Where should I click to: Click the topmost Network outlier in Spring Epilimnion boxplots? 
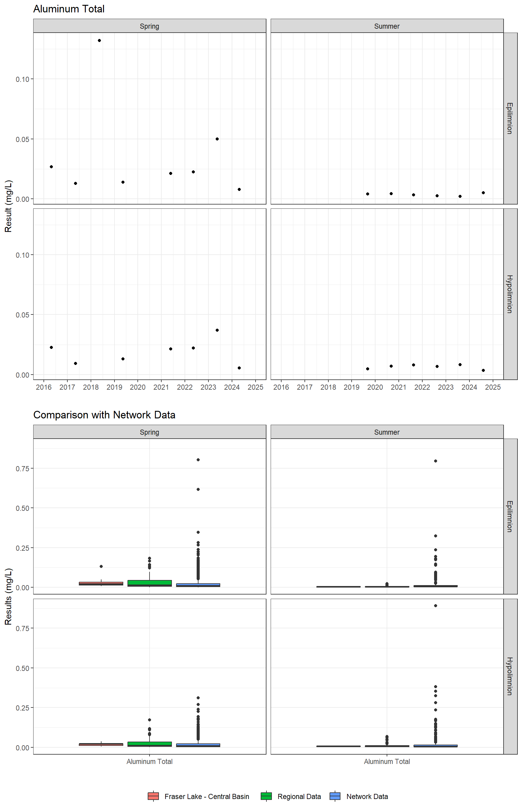198,460
